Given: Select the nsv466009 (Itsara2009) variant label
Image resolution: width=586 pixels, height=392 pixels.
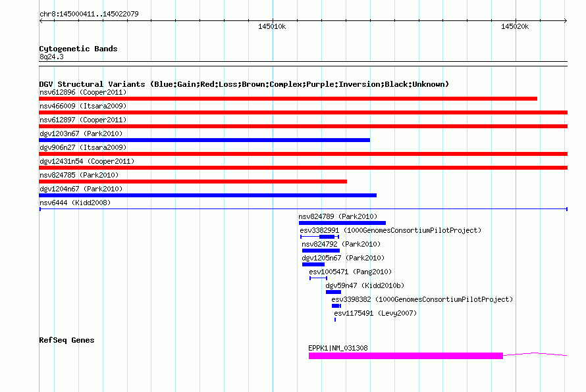Looking at the screenshot, I should pos(83,106).
